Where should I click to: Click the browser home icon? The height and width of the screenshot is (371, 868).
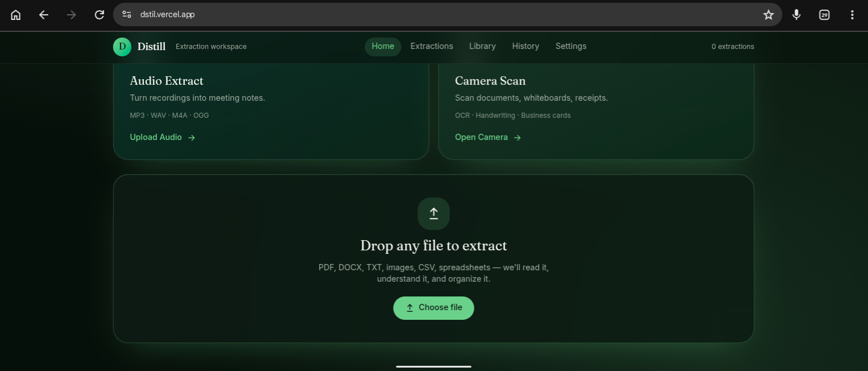pos(16,15)
